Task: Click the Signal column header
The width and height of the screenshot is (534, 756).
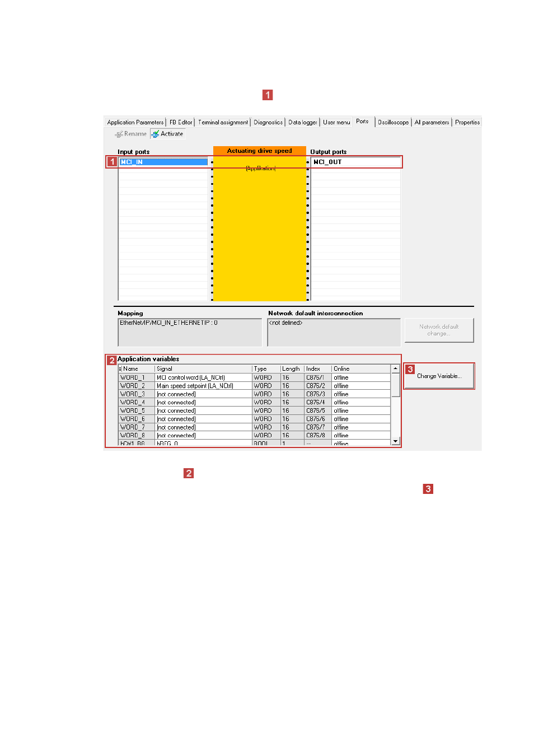Action: click(x=203, y=368)
